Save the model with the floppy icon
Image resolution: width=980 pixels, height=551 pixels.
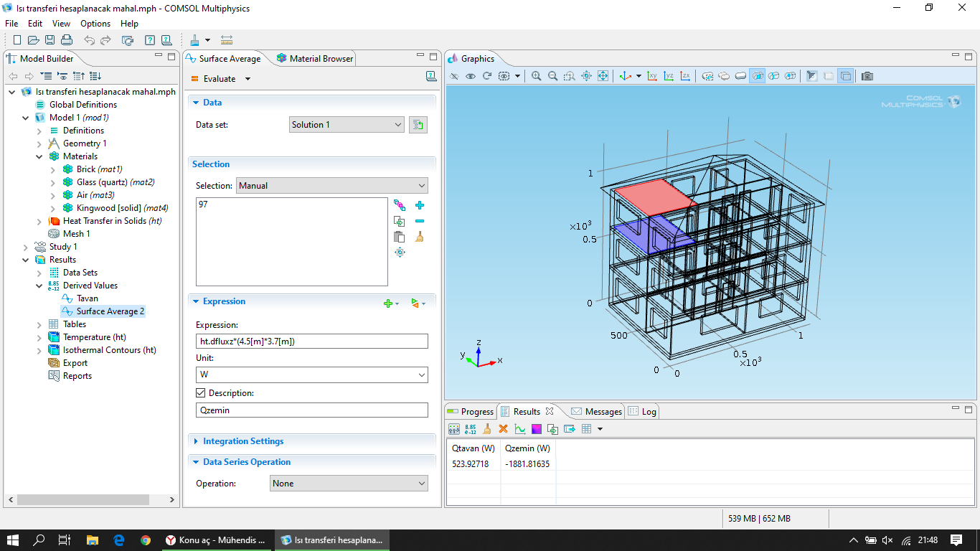(x=50, y=40)
